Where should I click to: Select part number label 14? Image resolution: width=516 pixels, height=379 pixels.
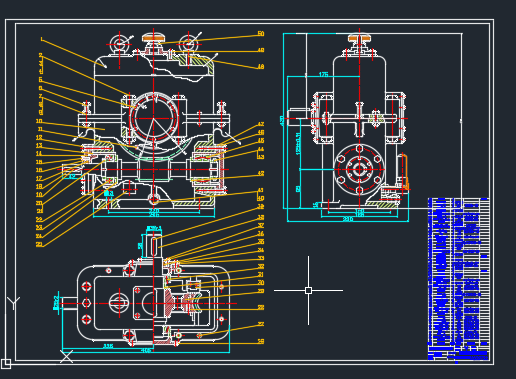[x=39, y=154]
